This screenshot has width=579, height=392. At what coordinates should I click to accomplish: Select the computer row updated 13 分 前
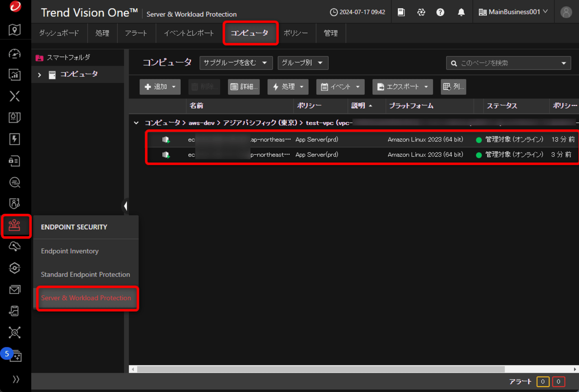point(362,140)
